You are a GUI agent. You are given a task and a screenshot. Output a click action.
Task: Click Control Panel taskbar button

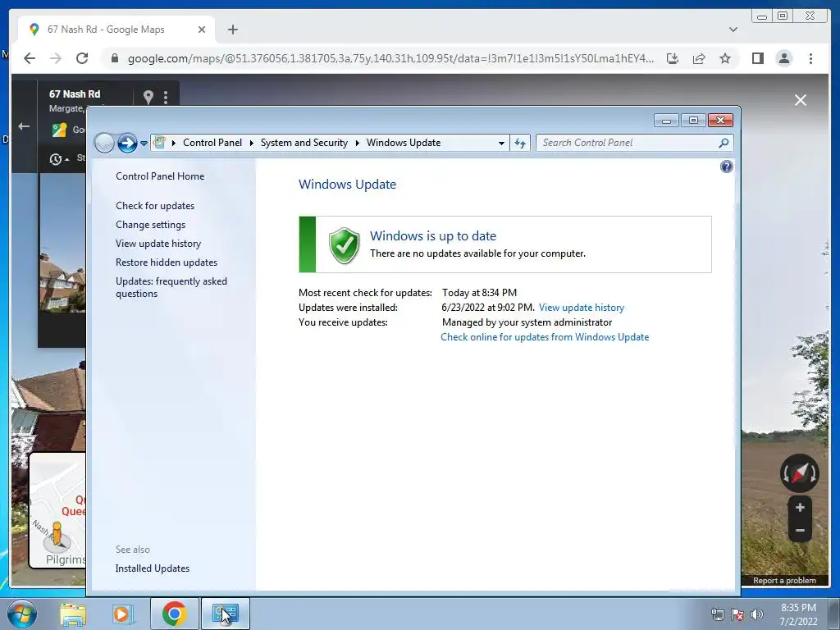tap(225, 614)
